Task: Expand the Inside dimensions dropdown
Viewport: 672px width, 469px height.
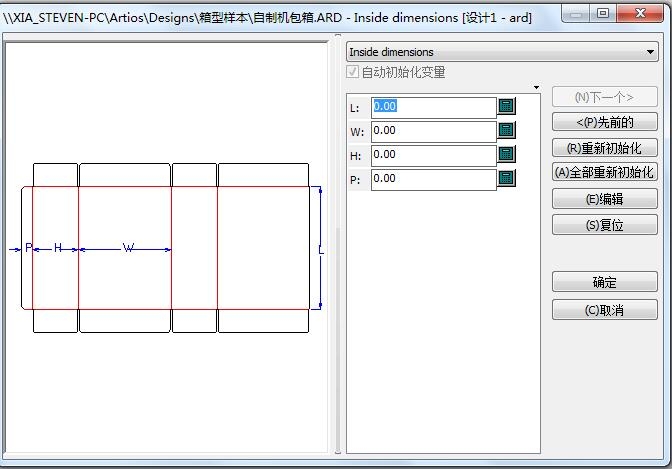Action: coord(651,52)
